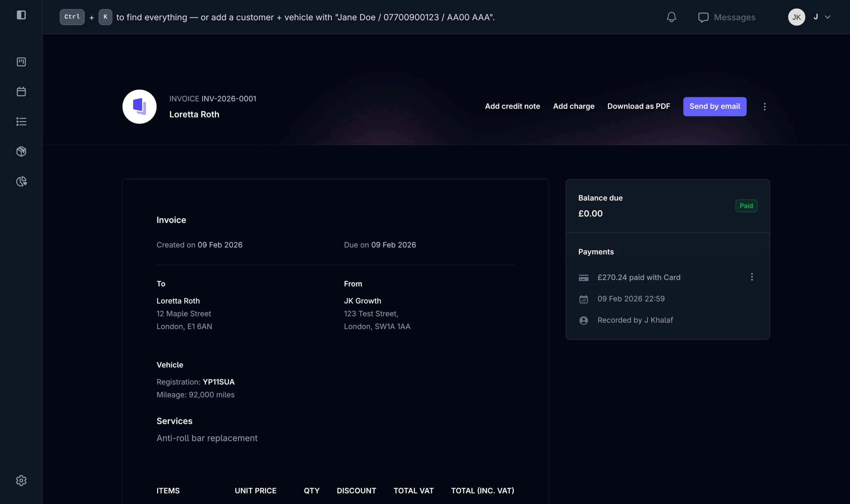Viewport: 850px width, 504px height.
Task: Open the card payment options menu
Action: pyautogui.click(x=752, y=277)
